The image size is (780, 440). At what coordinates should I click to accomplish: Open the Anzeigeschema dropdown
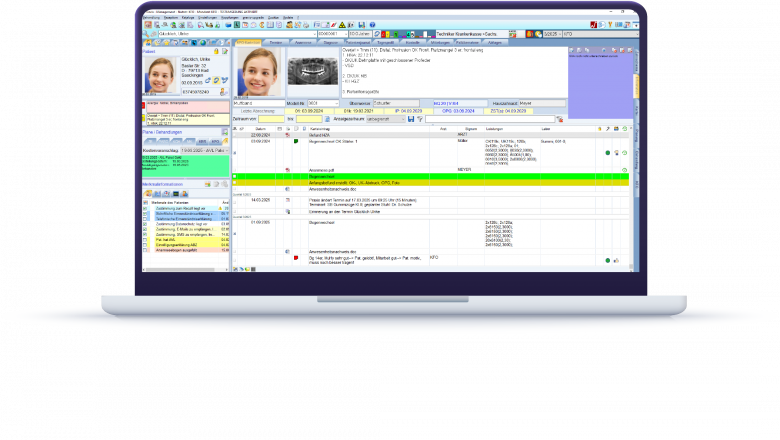coord(401,119)
